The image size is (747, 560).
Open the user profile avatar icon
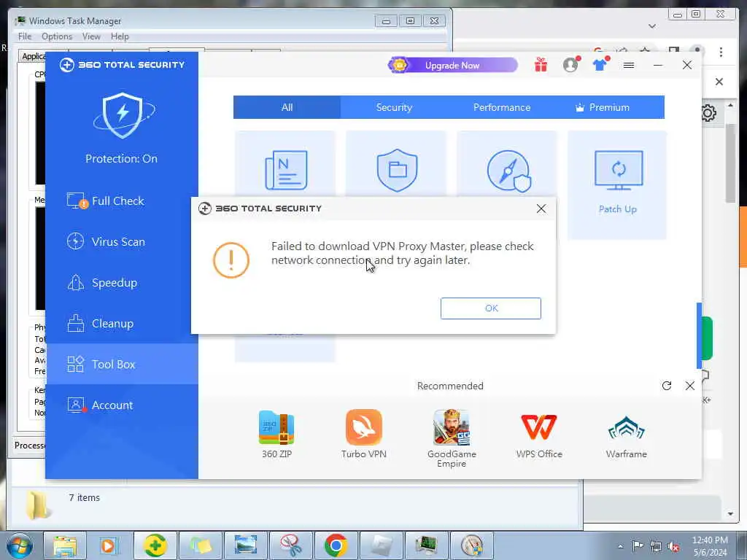point(570,65)
